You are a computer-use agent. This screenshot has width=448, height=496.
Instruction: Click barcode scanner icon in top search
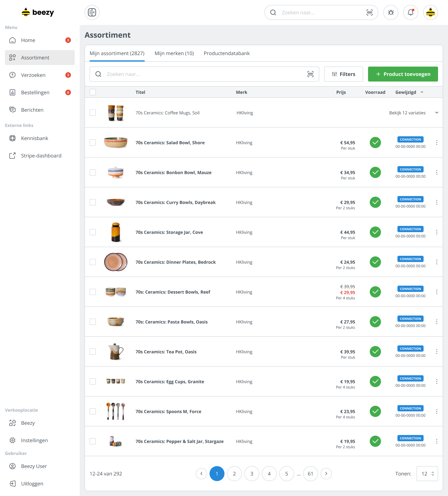[369, 12]
